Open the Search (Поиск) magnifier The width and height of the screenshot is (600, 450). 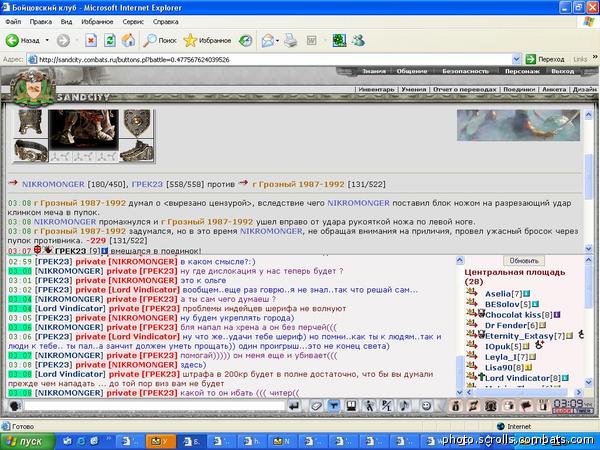coord(160,40)
